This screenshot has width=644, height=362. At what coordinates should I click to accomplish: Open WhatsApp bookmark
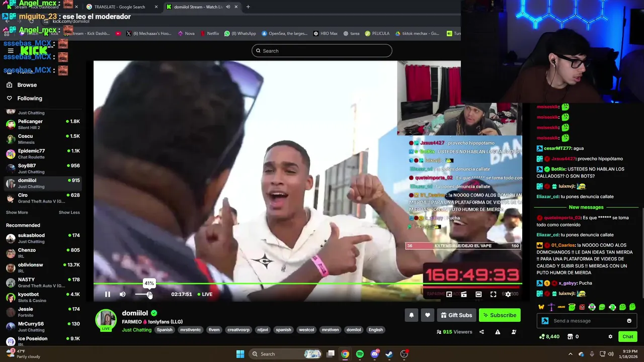(240, 34)
